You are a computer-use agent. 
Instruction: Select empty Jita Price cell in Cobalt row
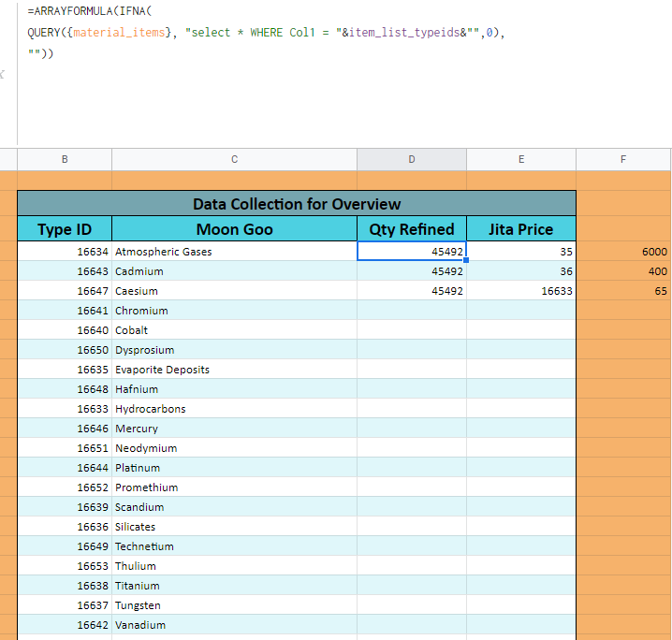(x=521, y=330)
